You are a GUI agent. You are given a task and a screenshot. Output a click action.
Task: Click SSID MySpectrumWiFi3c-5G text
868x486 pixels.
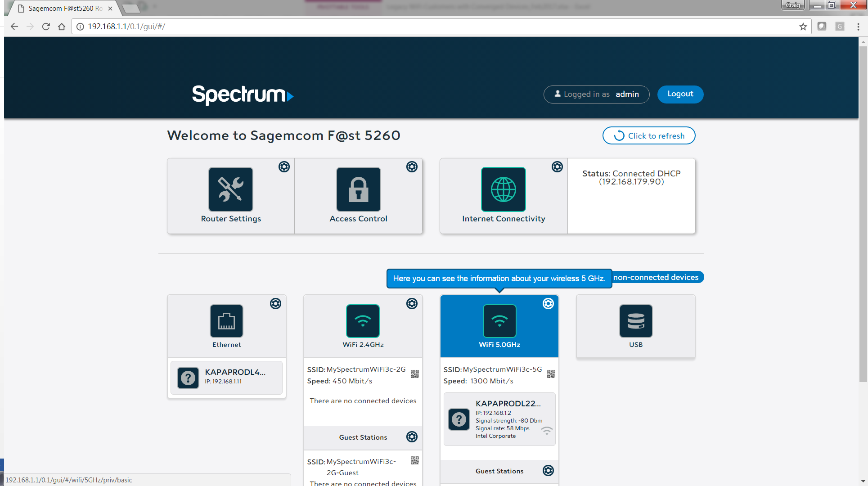[493, 369]
